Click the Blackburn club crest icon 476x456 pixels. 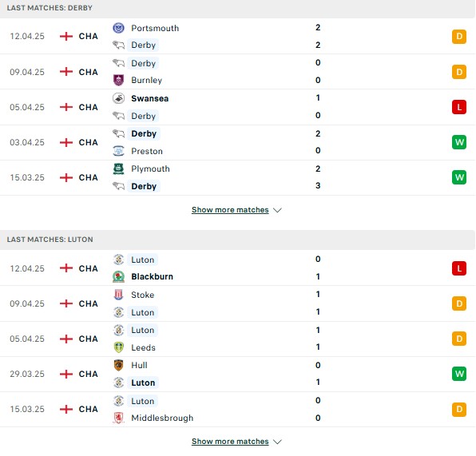[x=118, y=276]
